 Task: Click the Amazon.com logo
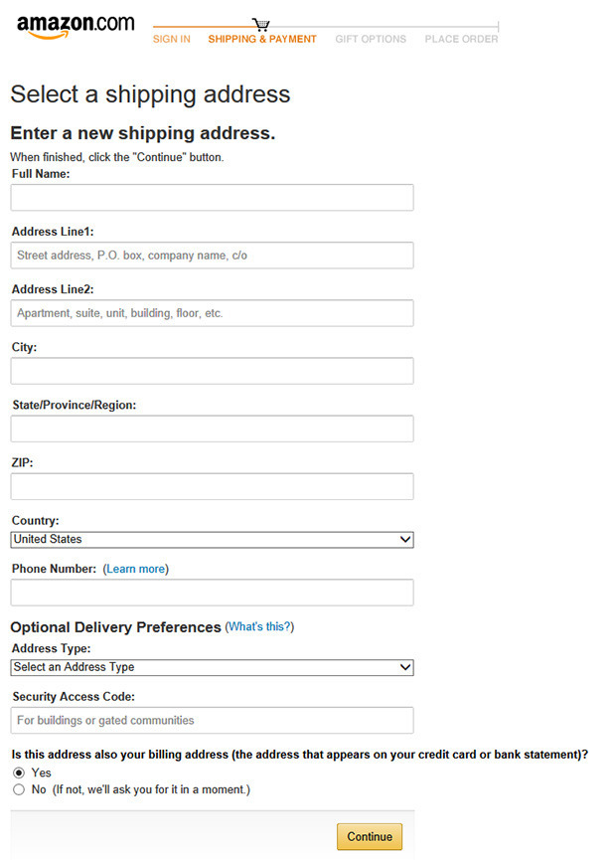tap(76, 26)
